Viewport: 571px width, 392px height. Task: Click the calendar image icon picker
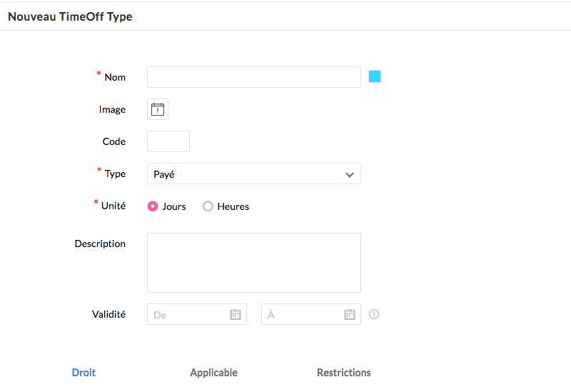pyautogui.click(x=158, y=109)
